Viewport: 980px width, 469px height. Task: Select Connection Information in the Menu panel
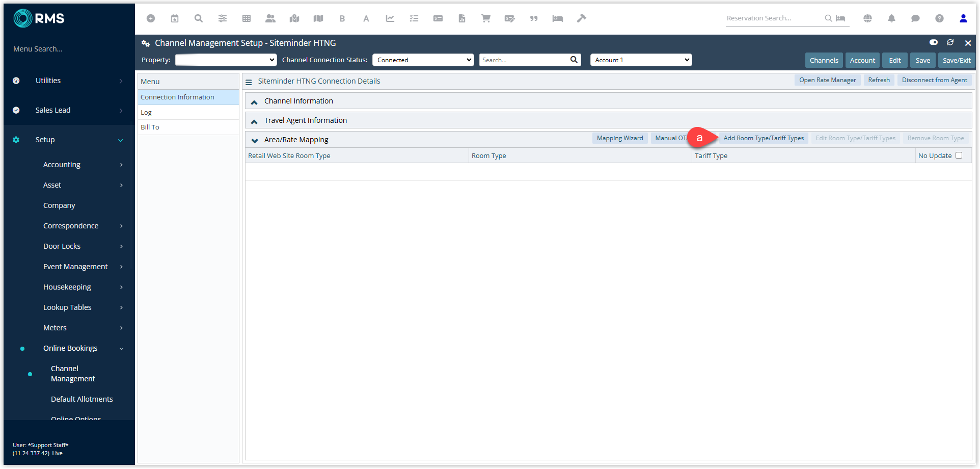pos(188,97)
